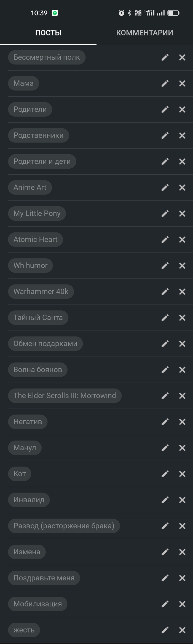Edit The Elder Scrolls III: Morrowind tag
This screenshot has height=644, width=193.
(165, 396)
